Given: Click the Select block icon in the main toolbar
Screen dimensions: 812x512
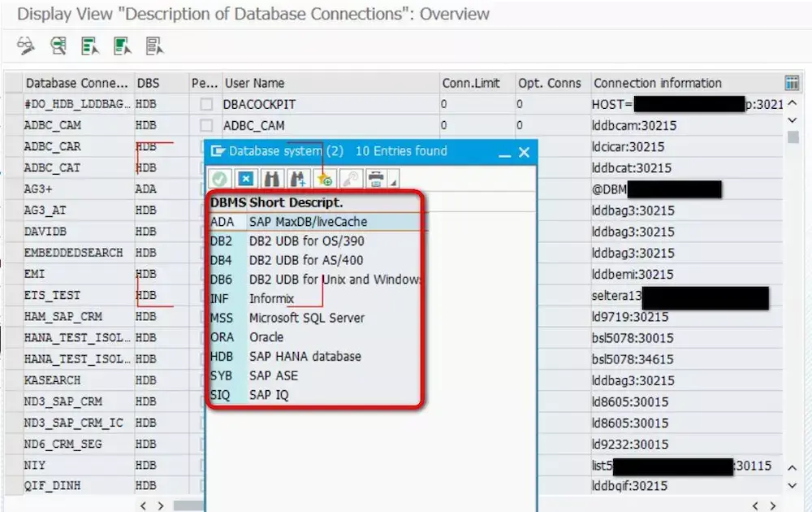Looking at the screenshot, I should 122,46.
